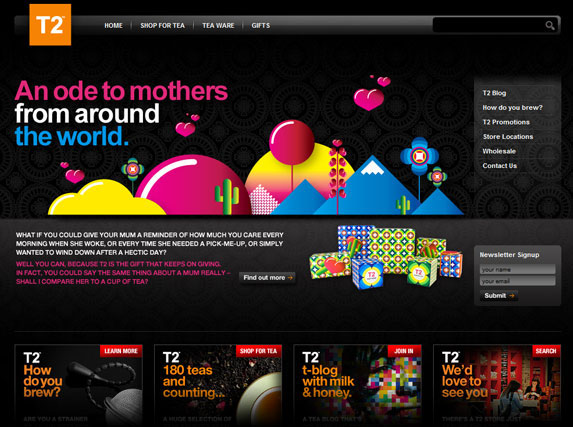
Task: Click the 'WHAT IF YOU COULD GIVE YOUR MUM' paragraph
Action: [x=150, y=243]
